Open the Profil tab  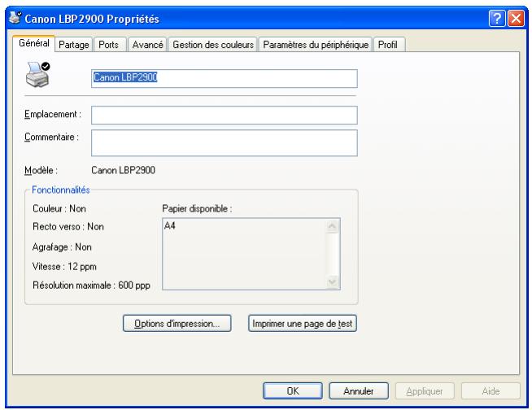click(388, 45)
